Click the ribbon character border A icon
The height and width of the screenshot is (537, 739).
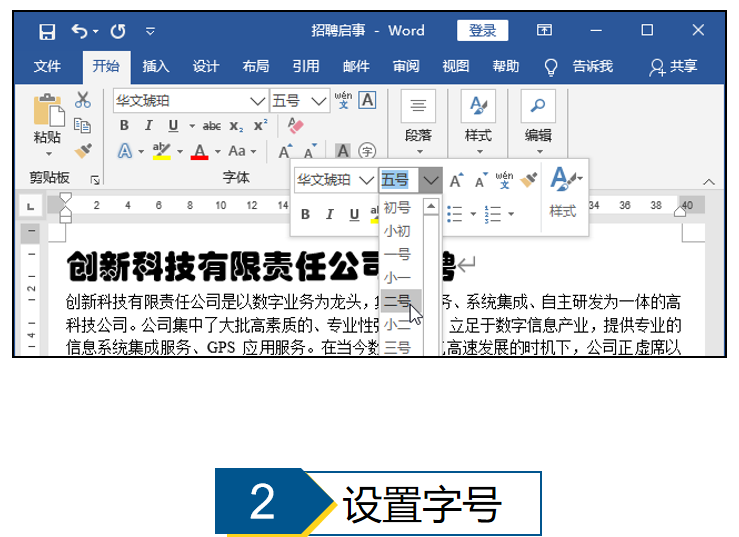tap(368, 100)
